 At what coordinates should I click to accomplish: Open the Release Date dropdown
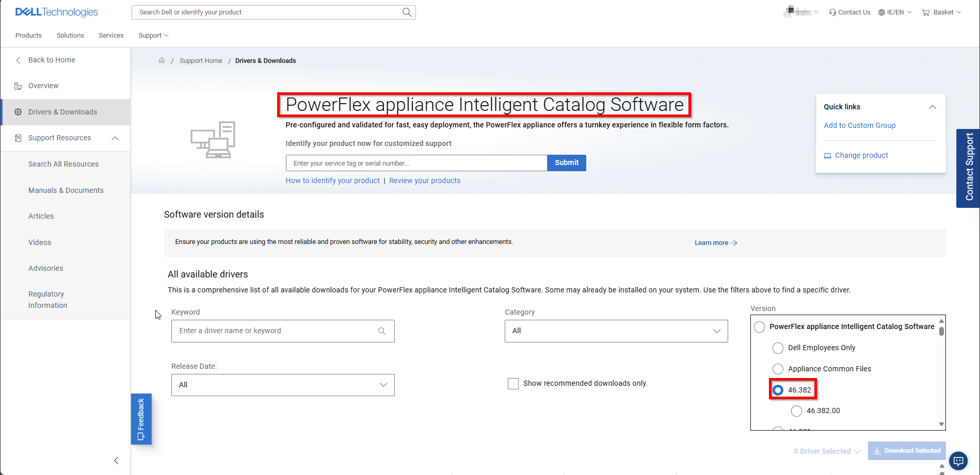point(282,385)
